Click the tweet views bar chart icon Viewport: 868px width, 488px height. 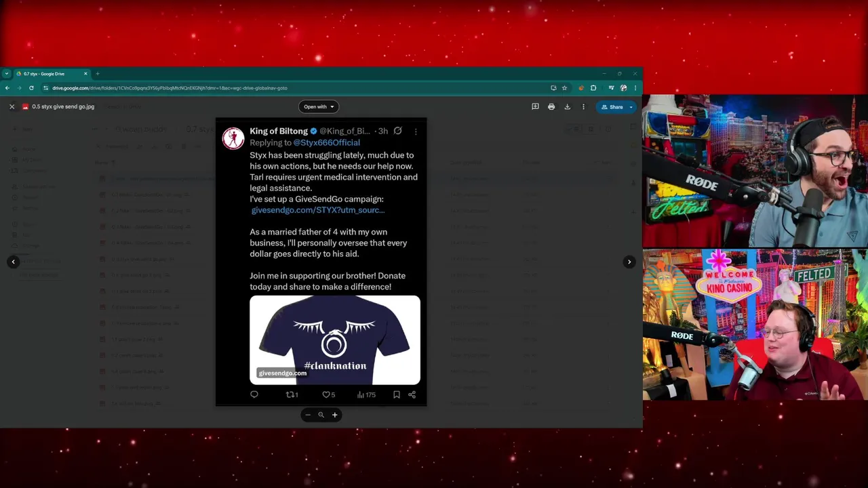coord(361,394)
